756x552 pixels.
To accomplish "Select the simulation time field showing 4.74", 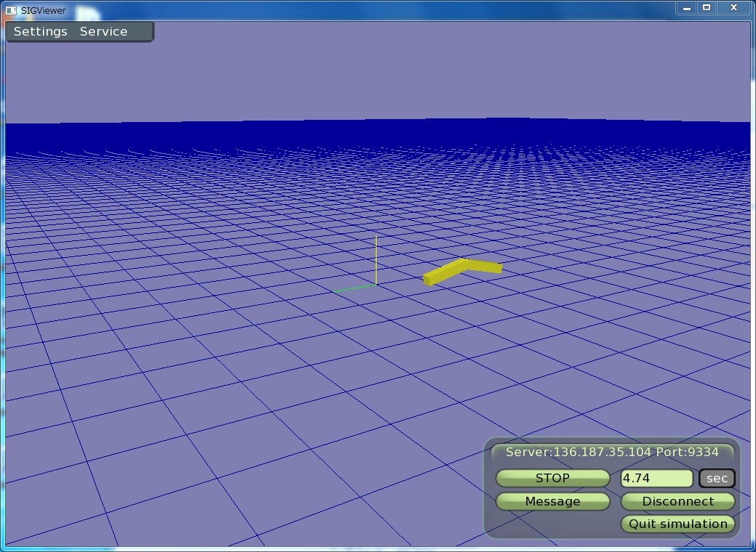I will [656, 479].
